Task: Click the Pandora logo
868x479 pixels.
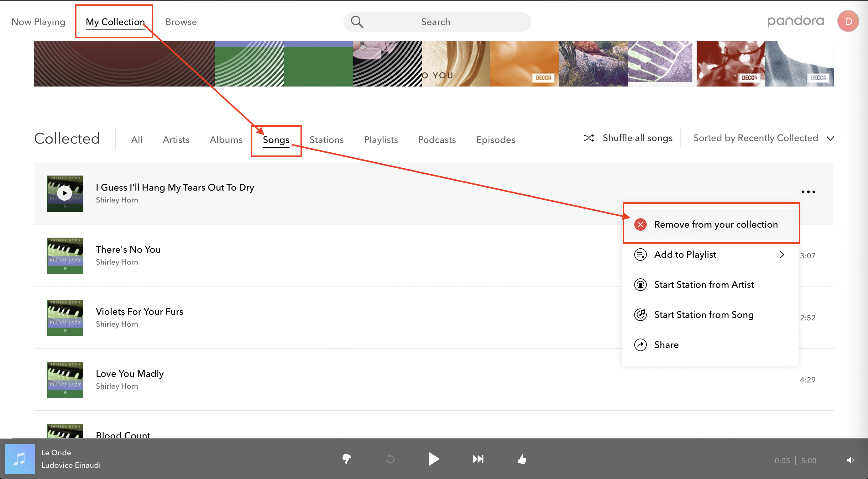Action: (796, 21)
